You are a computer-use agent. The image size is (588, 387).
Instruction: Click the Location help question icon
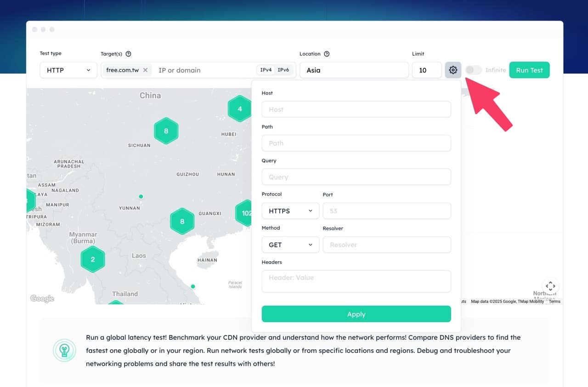point(327,54)
